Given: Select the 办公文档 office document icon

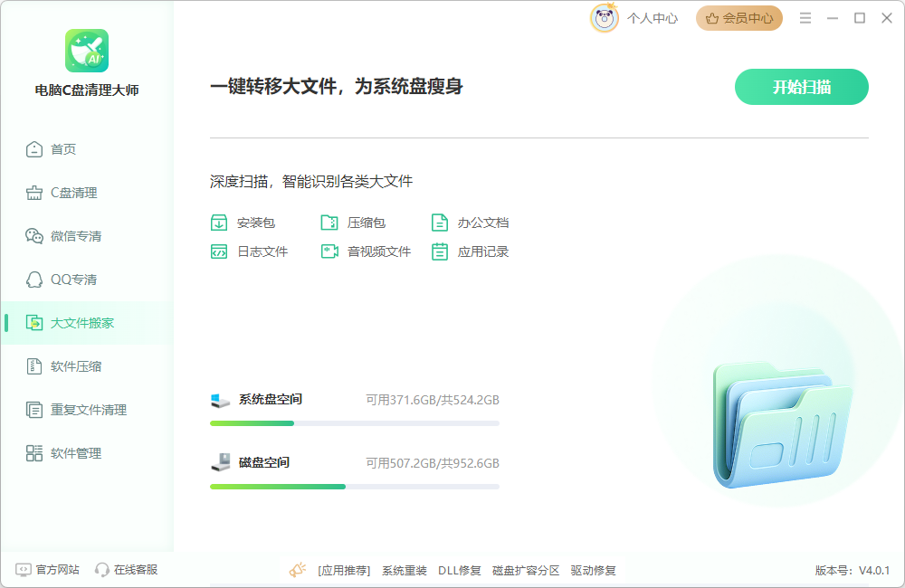Looking at the screenshot, I should click(x=439, y=222).
